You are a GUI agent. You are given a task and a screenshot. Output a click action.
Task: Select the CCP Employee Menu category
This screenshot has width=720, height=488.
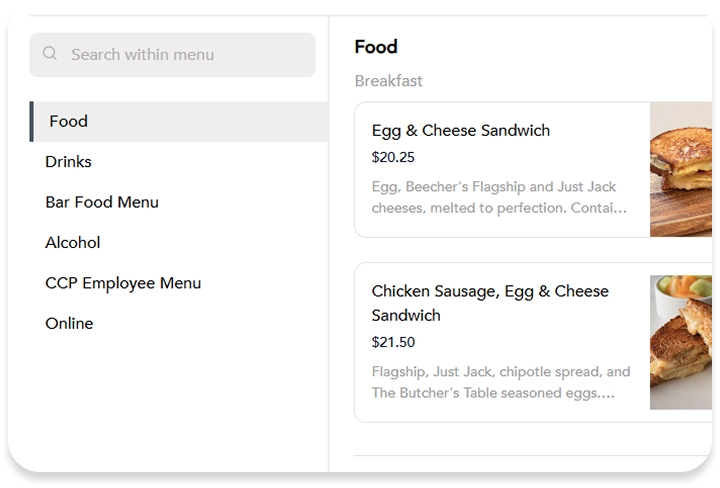coord(123,283)
